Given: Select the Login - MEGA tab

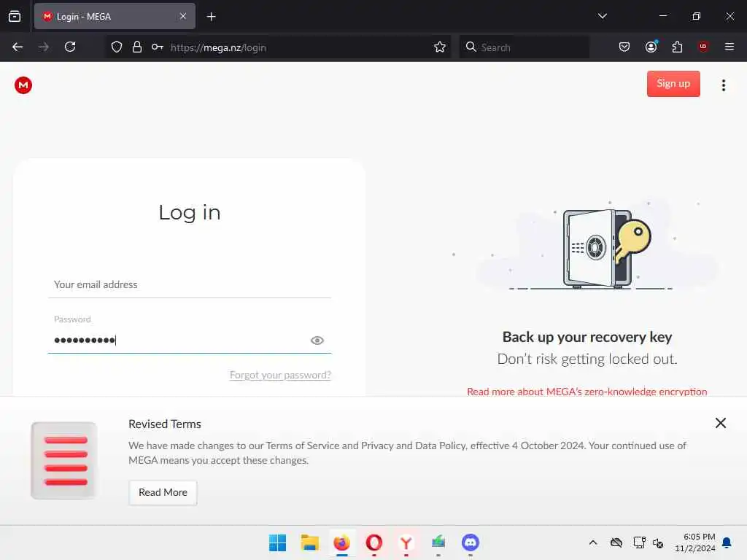Looking at the screenshot, I should pos(115,16).
